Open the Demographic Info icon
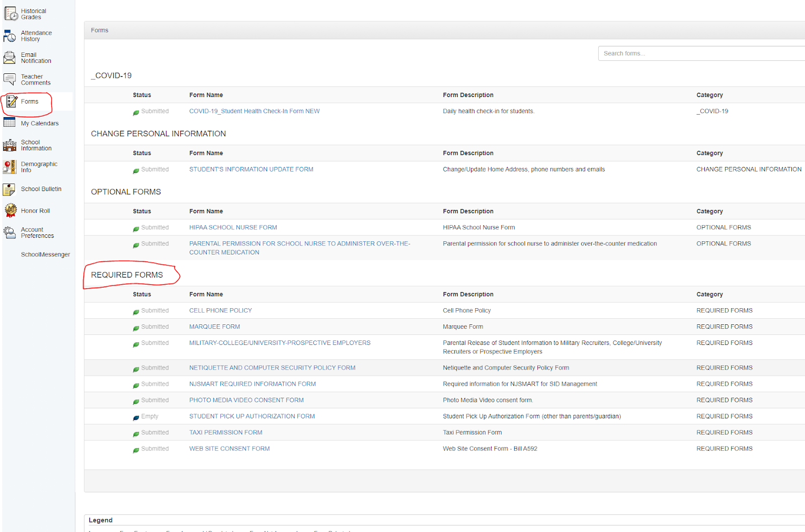The height and width of the screenshot is (532, 805). coord(10,167)
